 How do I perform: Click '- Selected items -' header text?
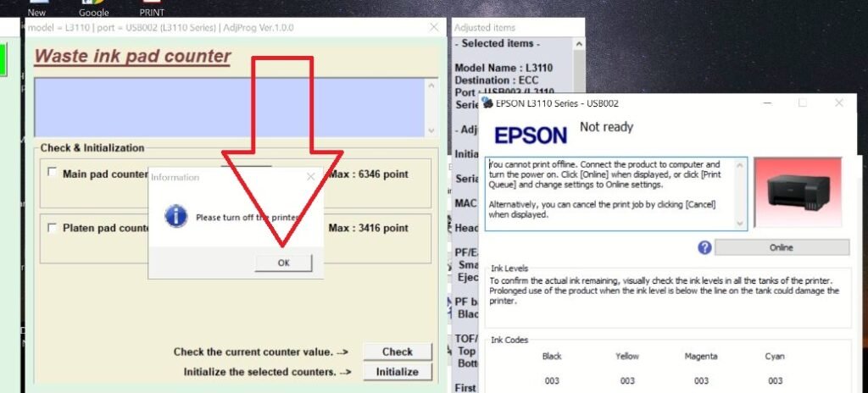click(x=497, y=43)
